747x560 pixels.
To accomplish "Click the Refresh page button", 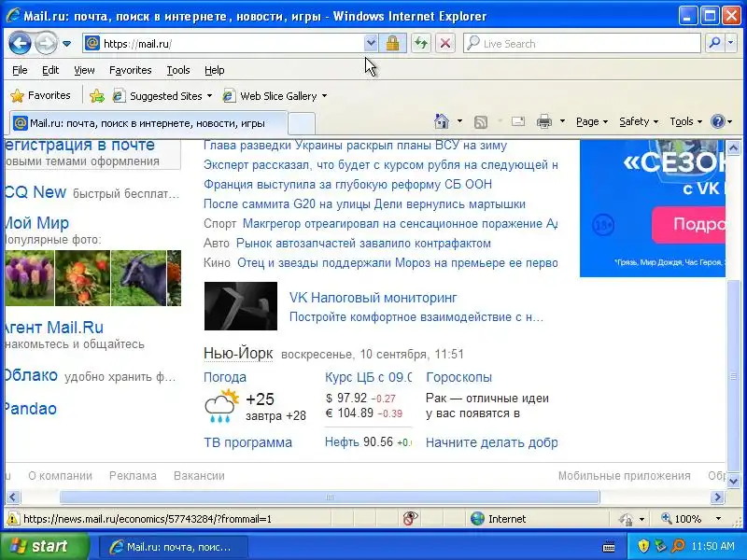I will pos(421,44).
